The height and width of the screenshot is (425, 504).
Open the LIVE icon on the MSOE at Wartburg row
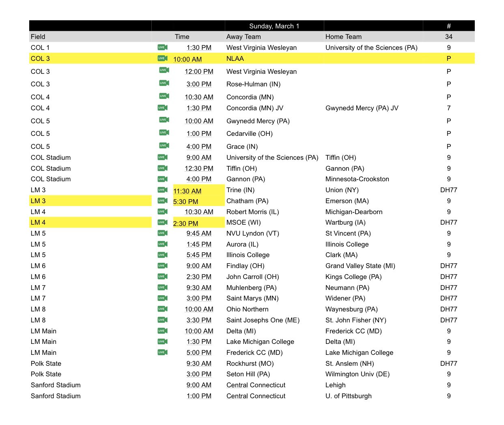(x=162, y=221)
